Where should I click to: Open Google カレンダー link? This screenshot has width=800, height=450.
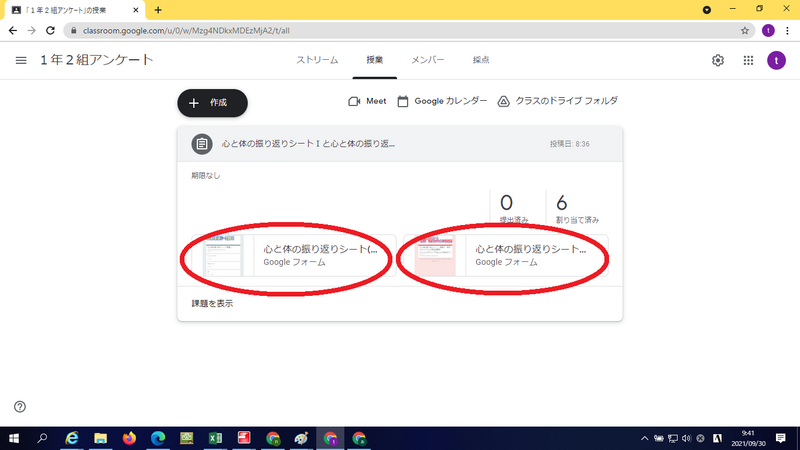point(442,101)
